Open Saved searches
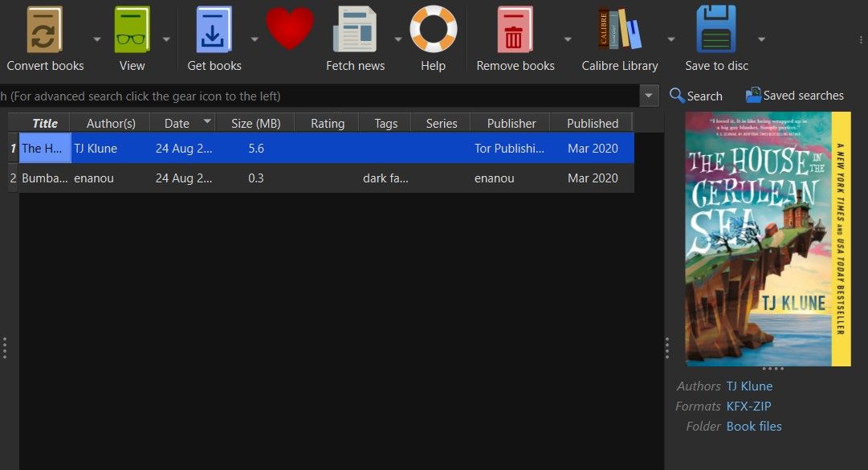This screenshot has width=868, height=470. 794,96
